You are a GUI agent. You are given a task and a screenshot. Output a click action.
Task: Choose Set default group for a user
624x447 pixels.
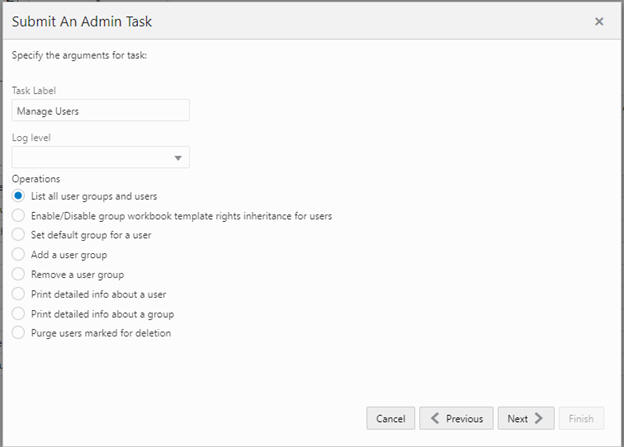(18, 235)
